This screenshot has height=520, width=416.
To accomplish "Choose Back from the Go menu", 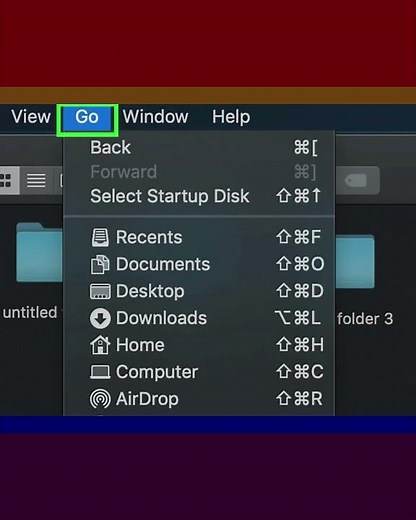I will click(x=199, y=147).
